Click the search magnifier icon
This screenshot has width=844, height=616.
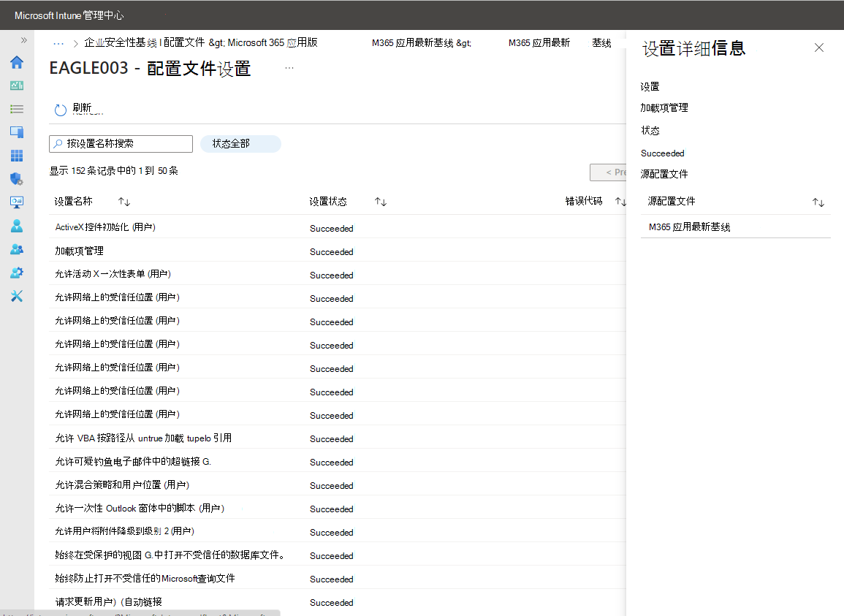[58, 144]
